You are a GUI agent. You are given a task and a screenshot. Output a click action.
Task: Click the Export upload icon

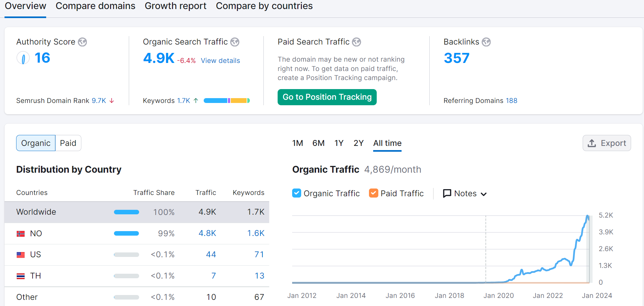(592, 143)
